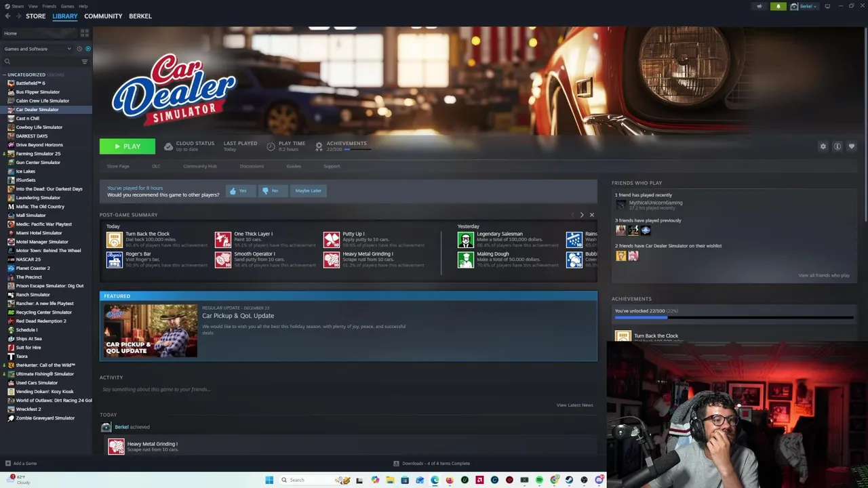Open the COMMUNITY tab

tap(103, 16)
